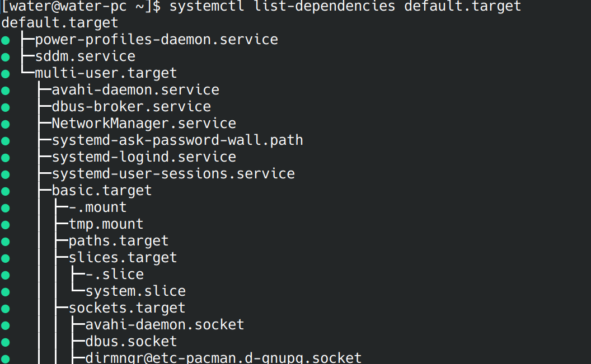This screenshot has height=364, width=591.
Task: Select the paths.target entry
Action: [x=118, y=241]
